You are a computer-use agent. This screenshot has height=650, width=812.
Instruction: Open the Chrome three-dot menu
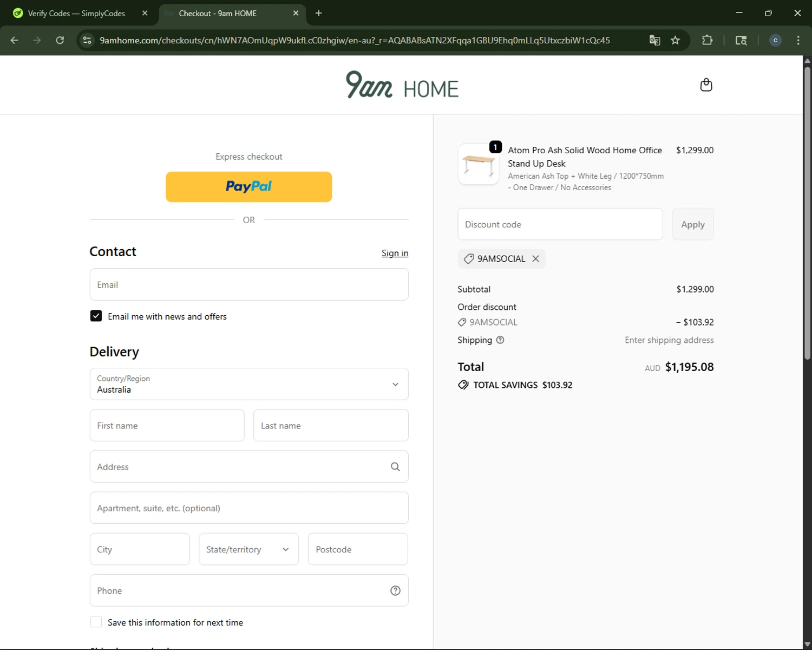[x=798, y=40]
